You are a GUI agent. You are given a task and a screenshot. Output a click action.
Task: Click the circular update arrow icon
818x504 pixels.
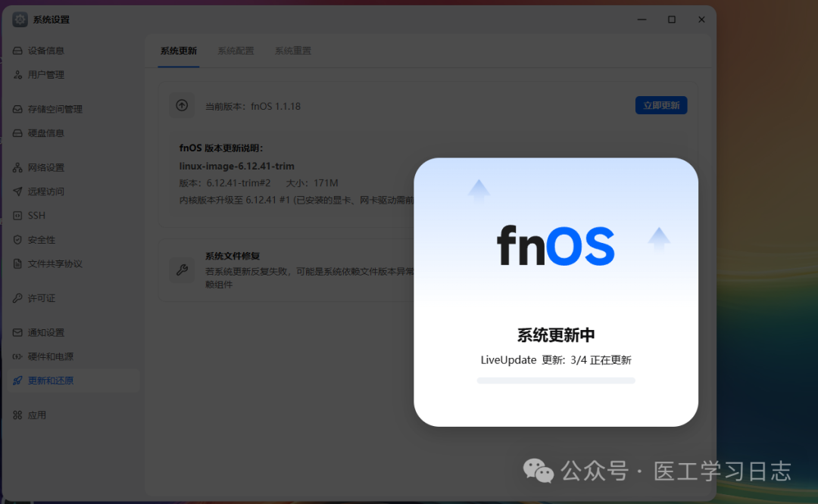coord(182,105)
